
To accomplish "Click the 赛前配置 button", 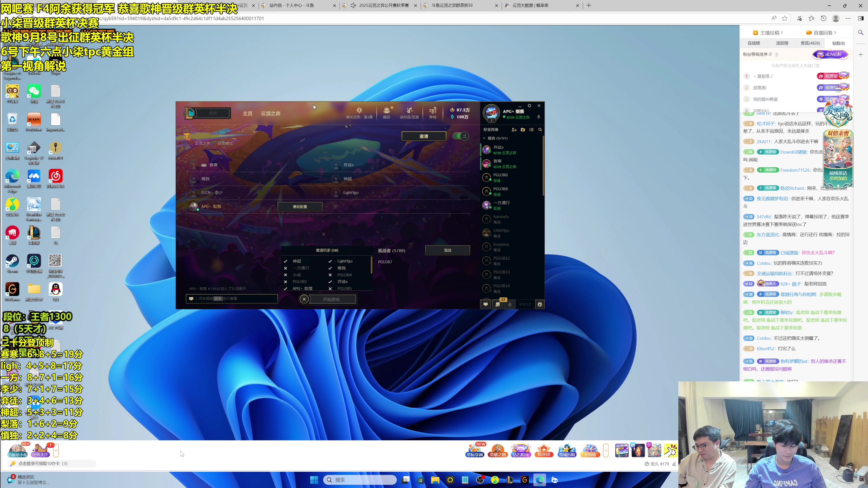I will tap(300, 206).
